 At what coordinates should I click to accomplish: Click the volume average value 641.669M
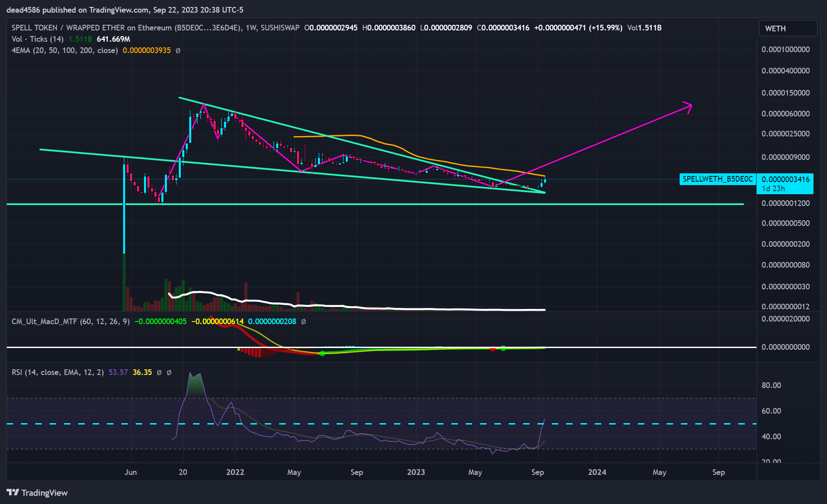pyautogui.click(x=113, y=39)
